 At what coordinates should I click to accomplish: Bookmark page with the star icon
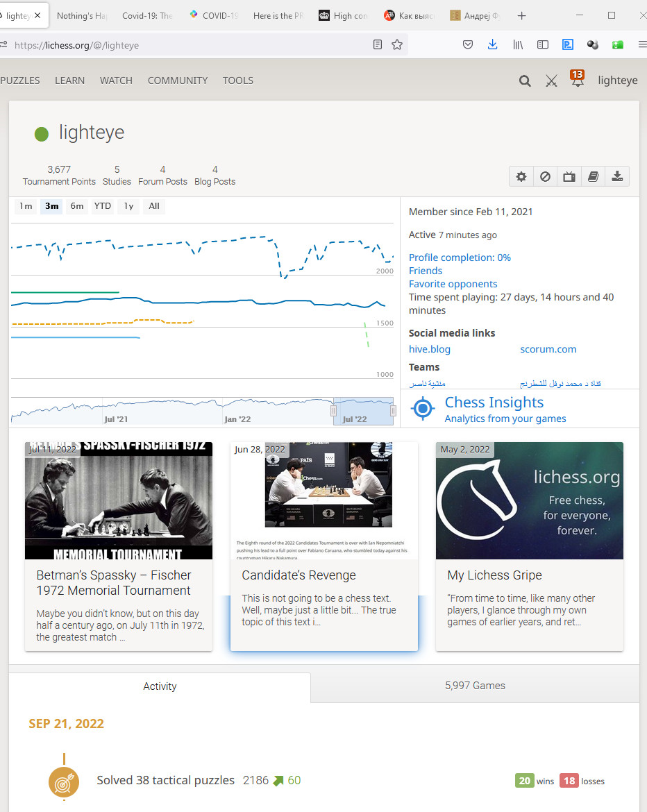pyautogui.click(x=397, y=44)
